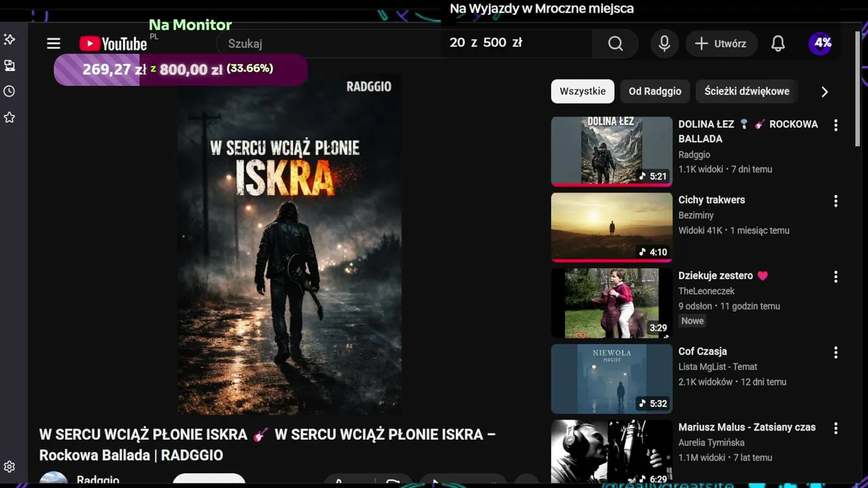Viewport: 868px width, 488px height.
Task: Open the Dziekuje zestero video title
Action: coord(723,276)
